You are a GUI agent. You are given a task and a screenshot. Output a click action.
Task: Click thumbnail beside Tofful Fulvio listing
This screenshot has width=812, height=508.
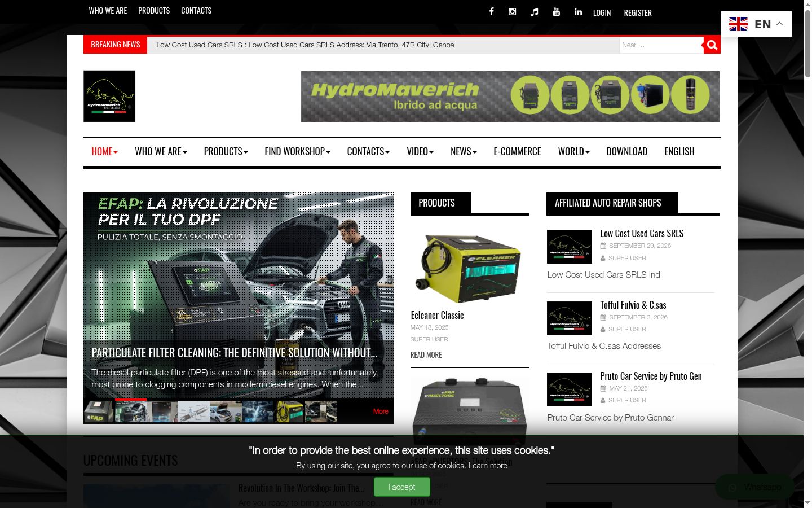click(570, 318)
